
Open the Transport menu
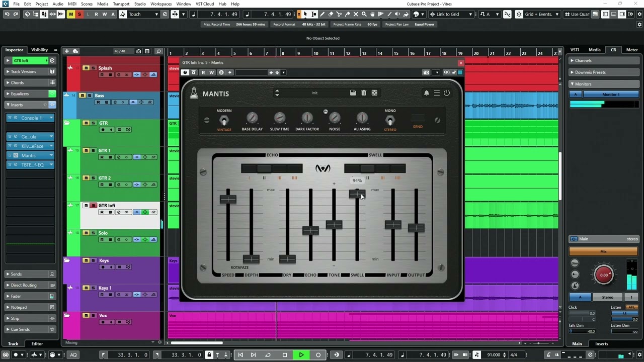coord(121,4)
